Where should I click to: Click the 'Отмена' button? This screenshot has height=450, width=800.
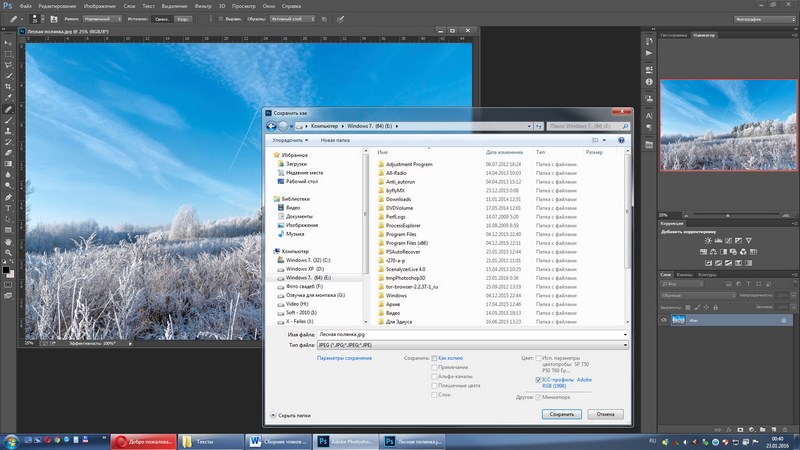click(x=605, y=414)
